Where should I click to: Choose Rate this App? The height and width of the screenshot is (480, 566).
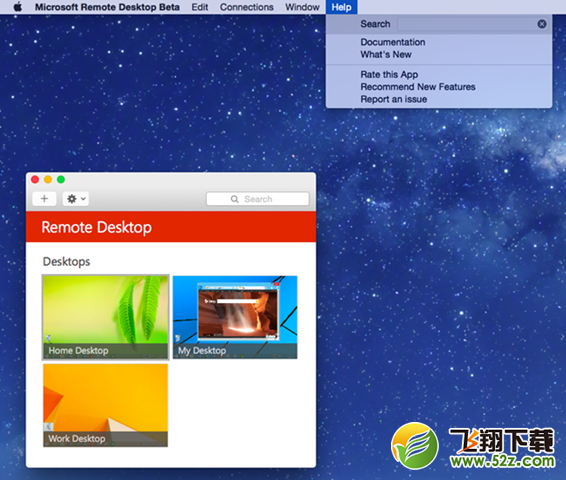coord(389,74)
